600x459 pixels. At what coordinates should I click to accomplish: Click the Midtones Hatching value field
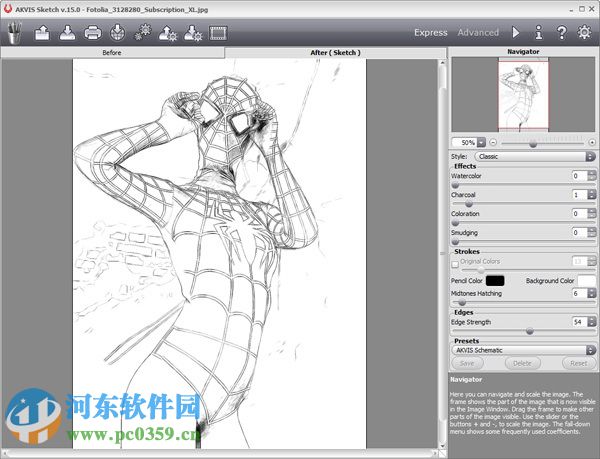(579, 293)
